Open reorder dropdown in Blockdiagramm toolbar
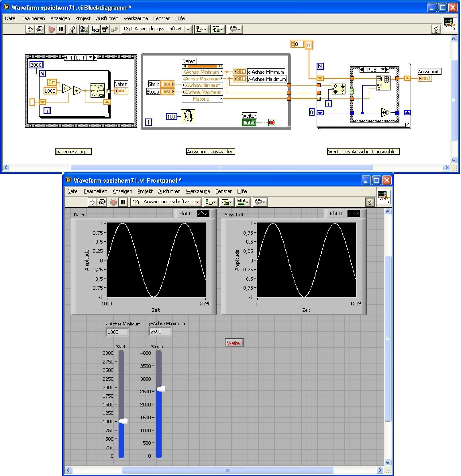The width and height of the screenshot is (461, 476). pyautogui.click(x=235, y=29)
